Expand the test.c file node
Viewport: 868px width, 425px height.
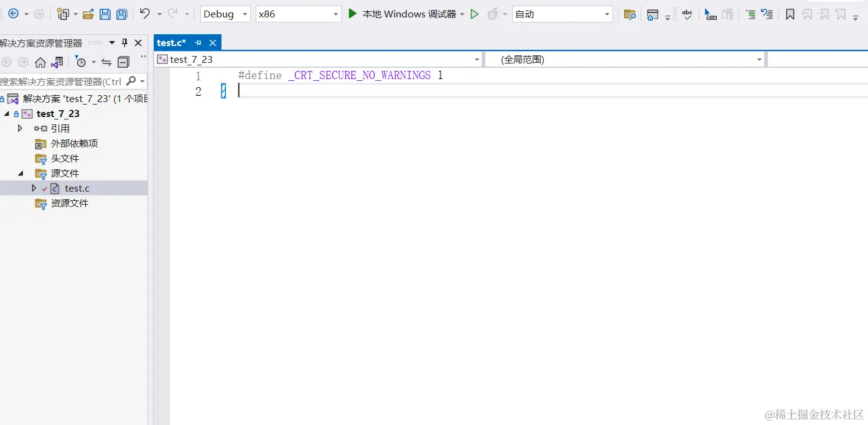tap(34, 188)
